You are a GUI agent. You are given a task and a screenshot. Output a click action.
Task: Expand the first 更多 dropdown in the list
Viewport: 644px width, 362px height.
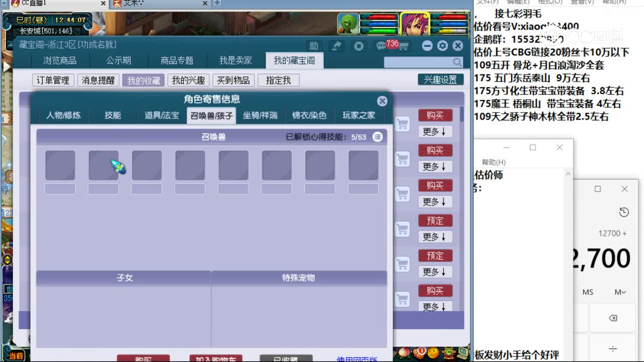(x=436, y=132)
